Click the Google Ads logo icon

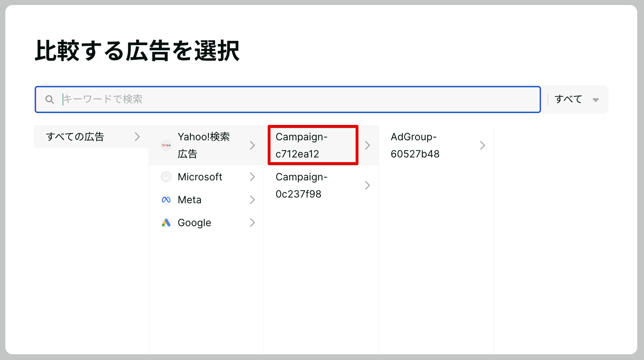coord(166,223)
